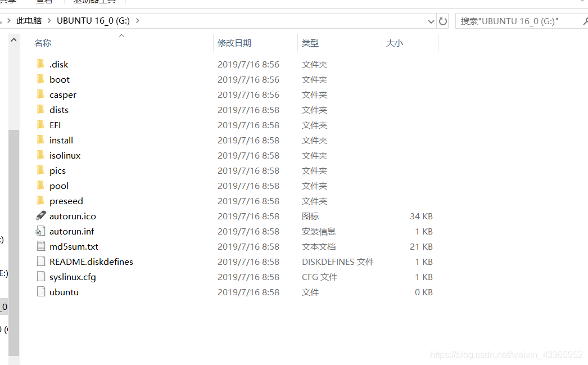The image size is (588, 365).
Task: Click the autorun.ico USB drive icon
Action: pyautogui.click(x=41, y=216)
